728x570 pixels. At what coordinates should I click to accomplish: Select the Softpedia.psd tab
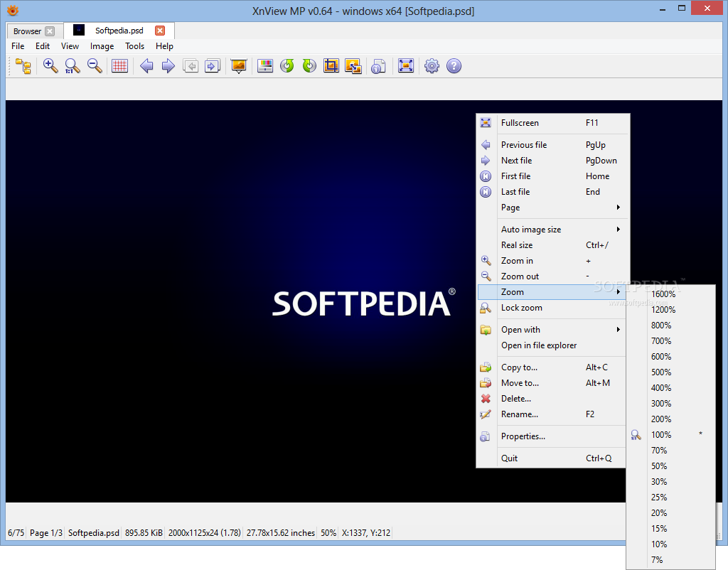(x=119, y=31)
